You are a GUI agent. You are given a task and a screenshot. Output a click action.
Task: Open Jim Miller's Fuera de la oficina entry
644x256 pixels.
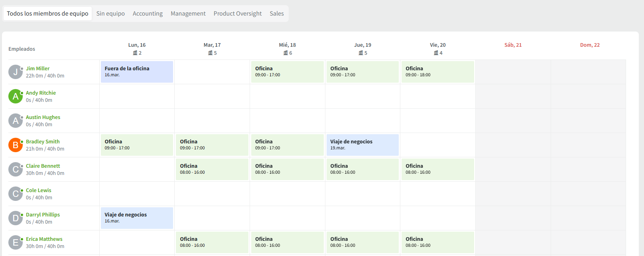[137, 72]
